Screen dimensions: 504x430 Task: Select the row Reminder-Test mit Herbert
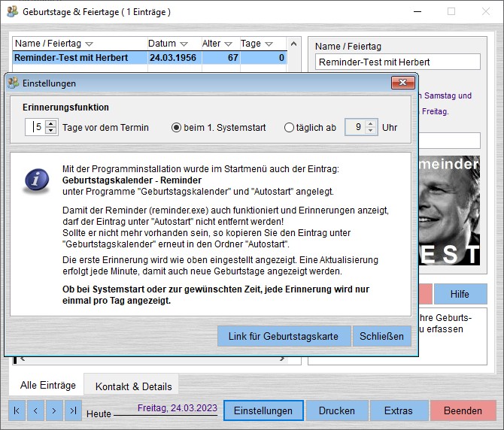pyautogui.click(x=150, y=58)
